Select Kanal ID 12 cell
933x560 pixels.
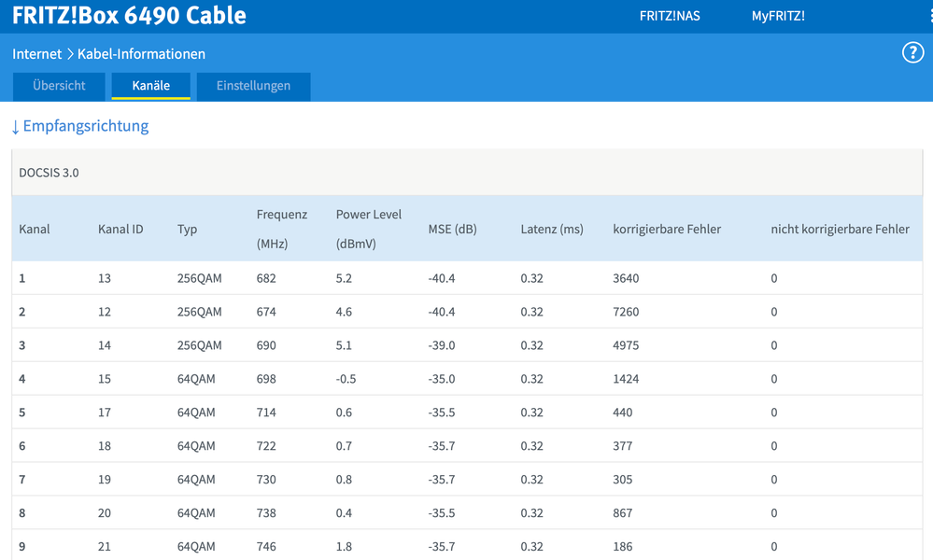[104, 312]
